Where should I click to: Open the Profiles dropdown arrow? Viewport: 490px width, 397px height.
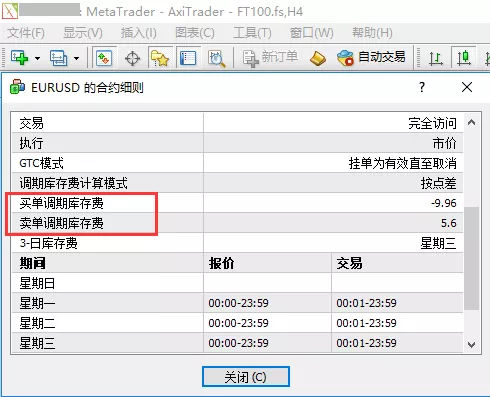[76, 59]
